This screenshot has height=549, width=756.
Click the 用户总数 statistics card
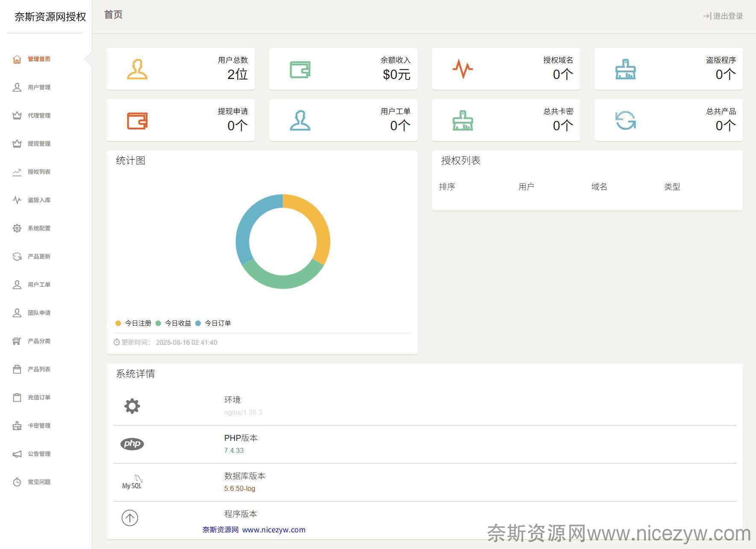tap(180, 69)
